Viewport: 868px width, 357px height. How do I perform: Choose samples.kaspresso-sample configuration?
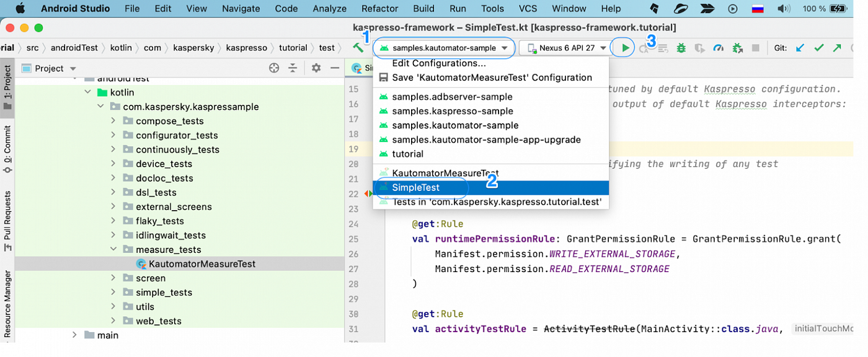pyautogui.click(x=490, y=111)
